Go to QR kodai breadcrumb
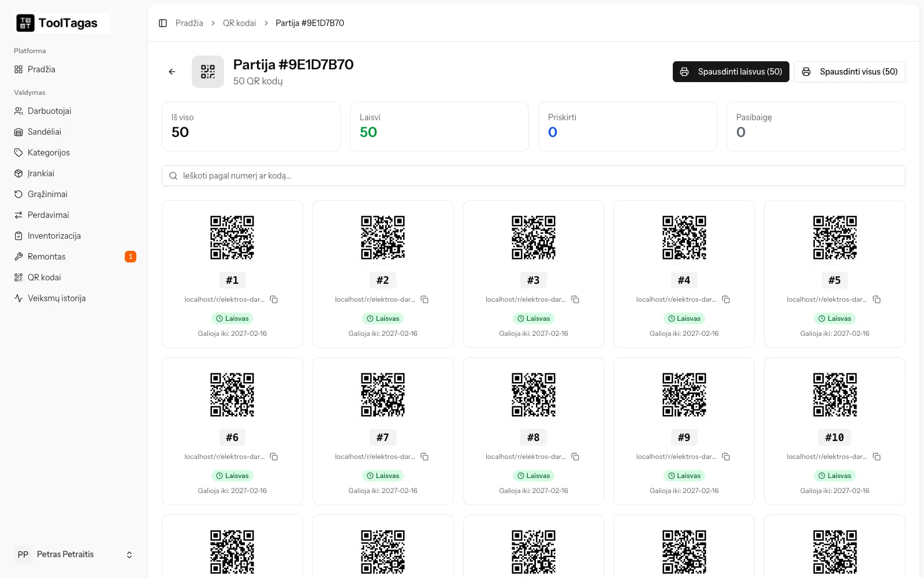The width and height of the screenshot is (924, 578). pos(240,23)
